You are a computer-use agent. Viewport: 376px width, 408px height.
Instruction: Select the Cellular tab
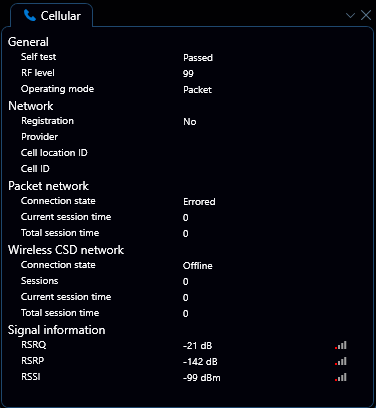52,15
